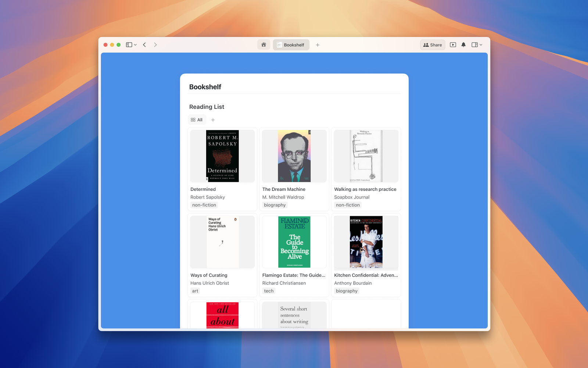Screen dimensions: 588x368
Task: Open the Kitchen Confidential book cover
Action: point(366,242)
